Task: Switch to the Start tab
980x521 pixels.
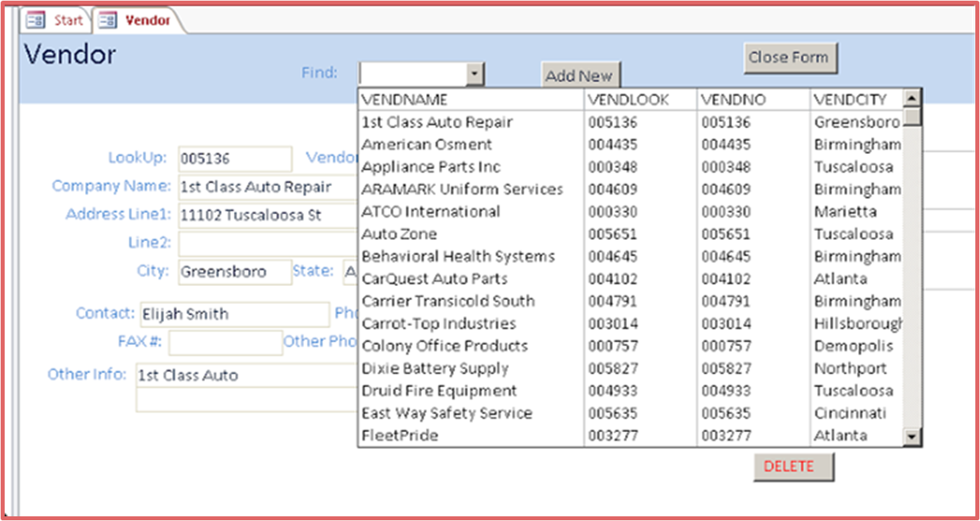Action: click(56, 20)
